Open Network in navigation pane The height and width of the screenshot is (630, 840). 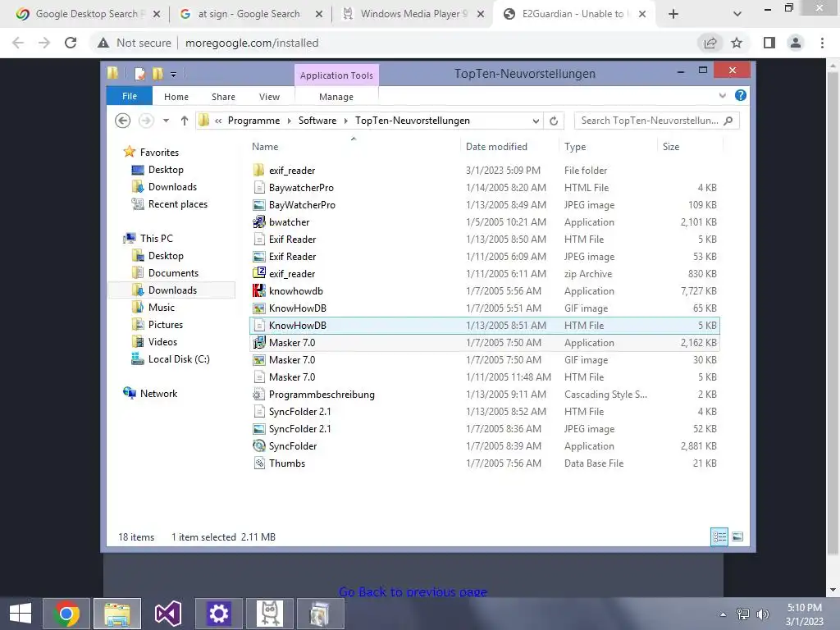click(158, 393)
